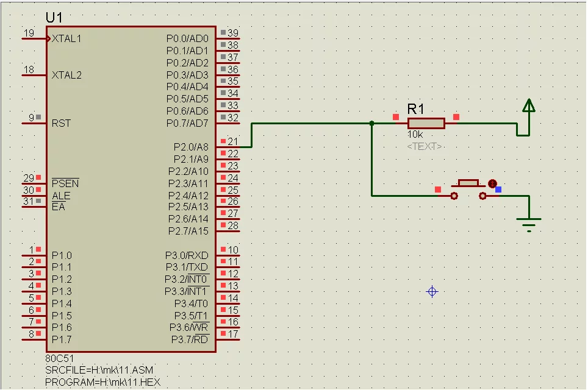
Task: Click the P3.1/TXD pin label
Action: pos(187,267)
